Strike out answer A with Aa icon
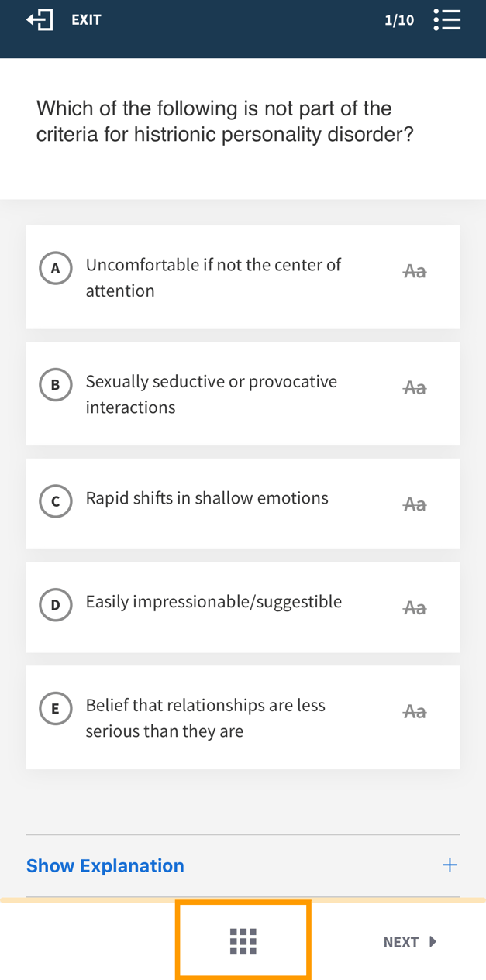 (415, 271)
